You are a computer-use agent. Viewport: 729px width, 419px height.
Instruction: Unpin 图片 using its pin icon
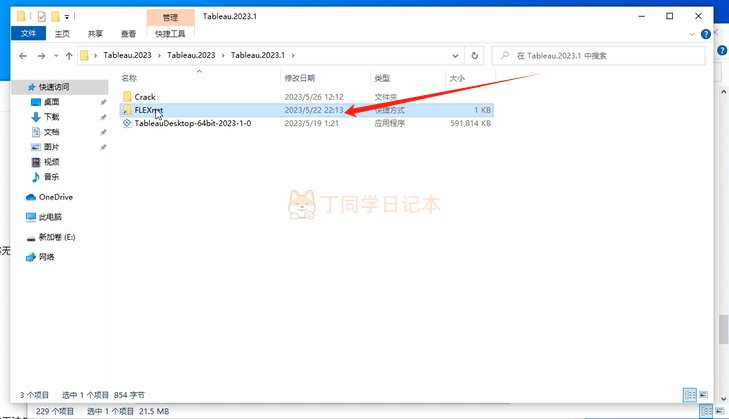(103, 147)
